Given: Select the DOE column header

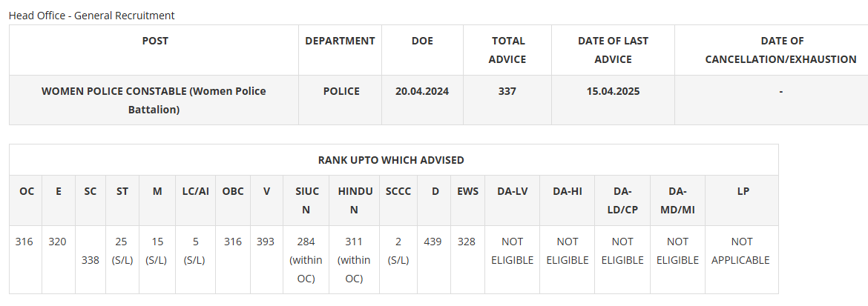Looking at the screenshot, I should (x=422, y=41).
